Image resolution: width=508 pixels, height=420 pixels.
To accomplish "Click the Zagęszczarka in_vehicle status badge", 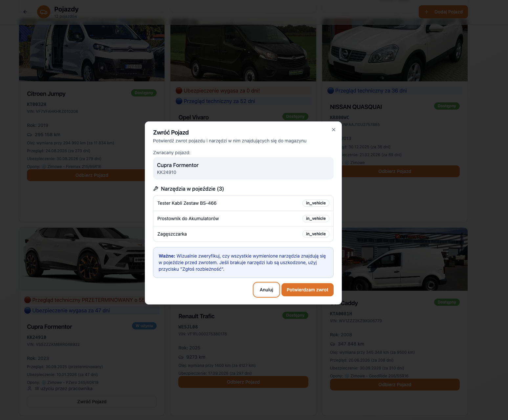I will [316, 234].
